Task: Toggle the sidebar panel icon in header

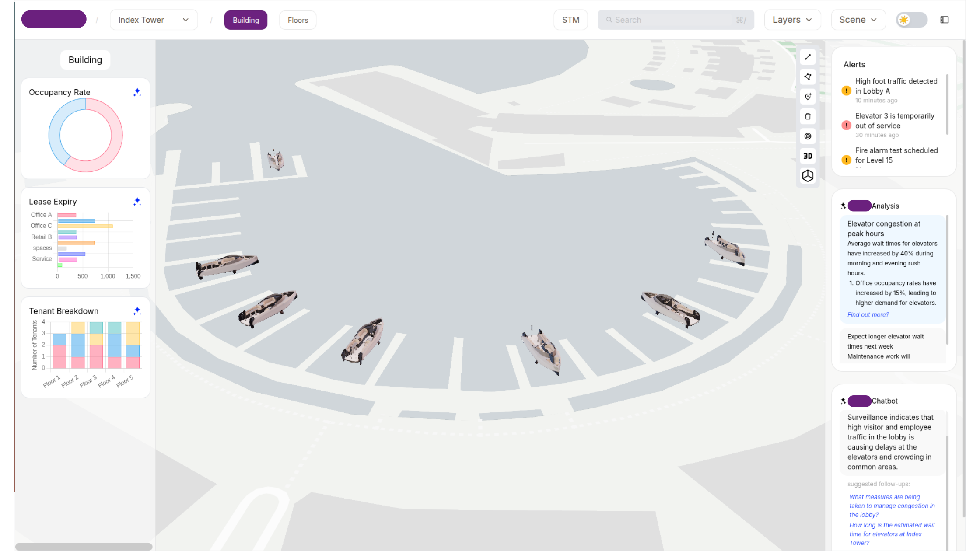Action: [945, 20]
